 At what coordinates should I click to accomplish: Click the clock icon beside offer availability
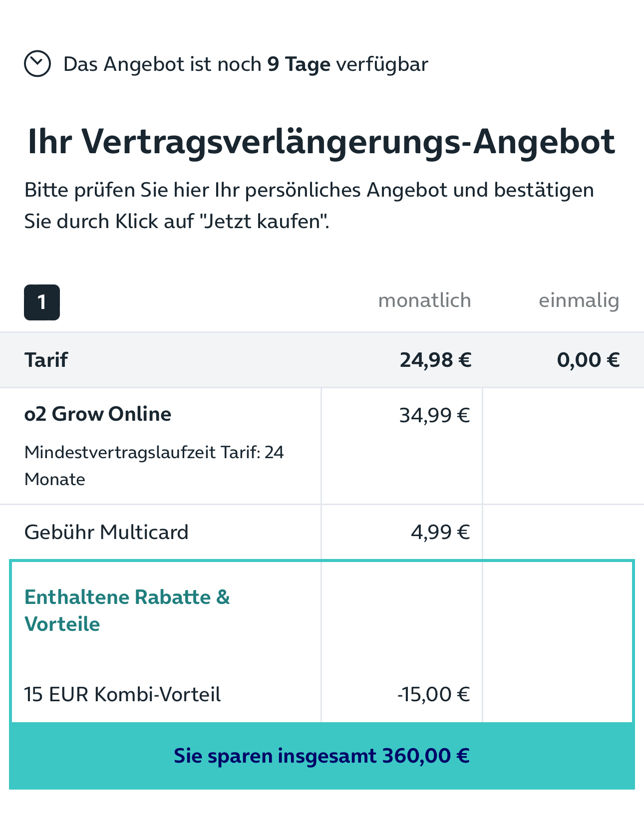[37, 64]
